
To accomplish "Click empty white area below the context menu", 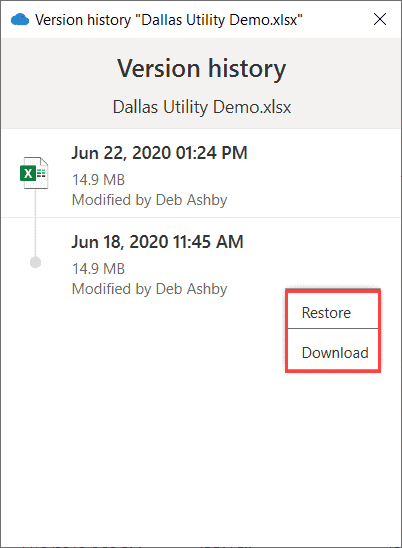I will click(x=201, y=454).
